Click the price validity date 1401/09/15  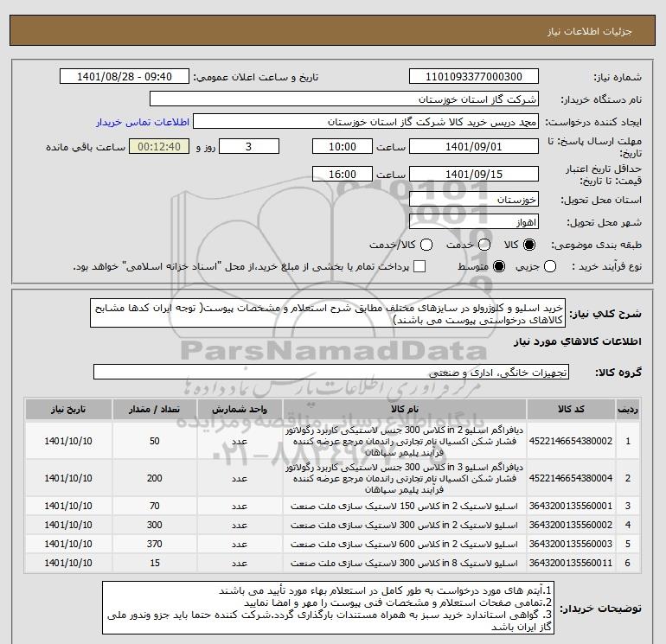click(x=474, y=175)
